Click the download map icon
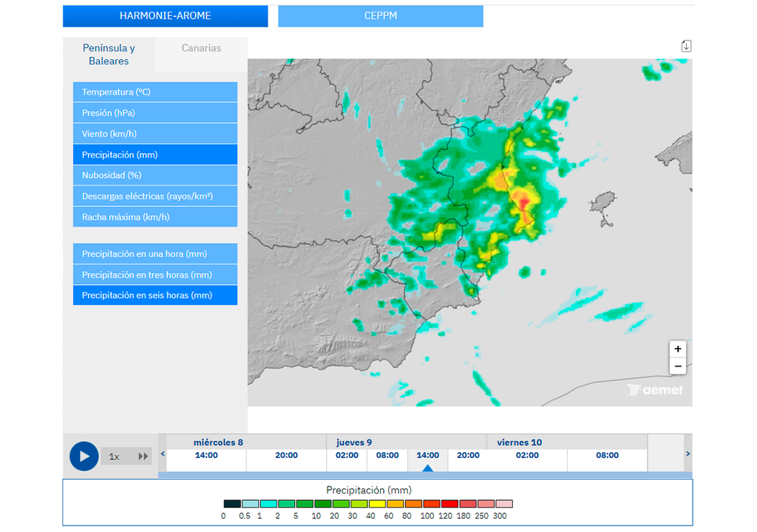This screenshot has width=757, height=532. click(686, 46)
